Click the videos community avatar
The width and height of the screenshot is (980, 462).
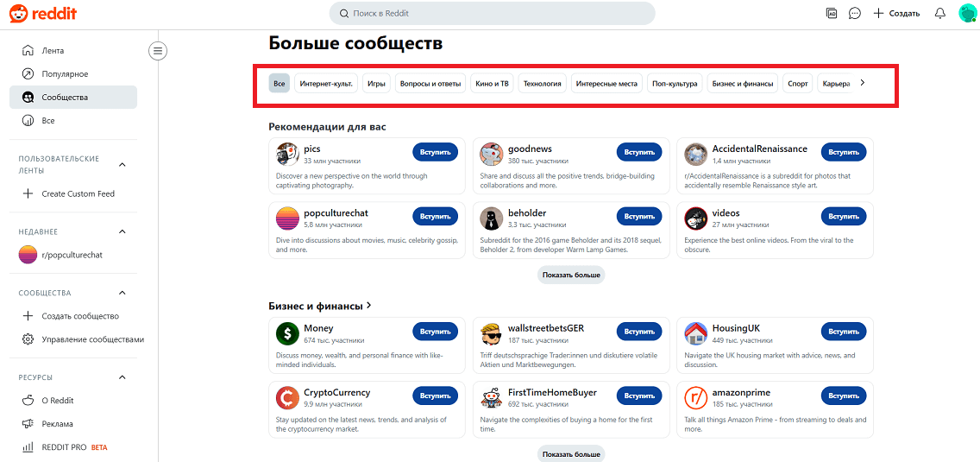coord(695,218)
